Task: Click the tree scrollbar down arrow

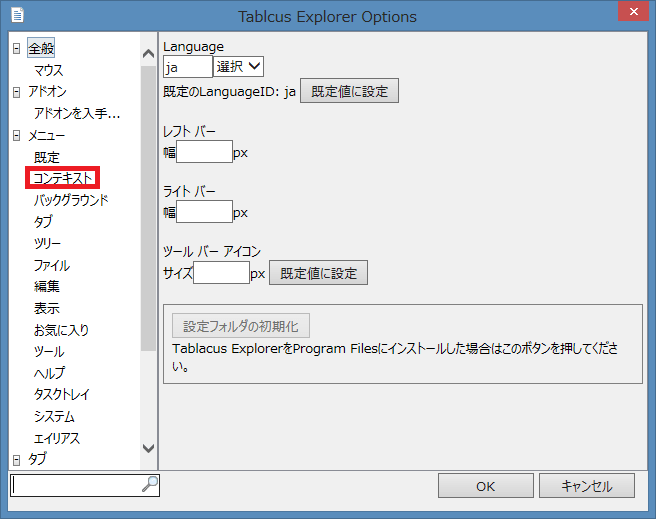Action: 149,448
